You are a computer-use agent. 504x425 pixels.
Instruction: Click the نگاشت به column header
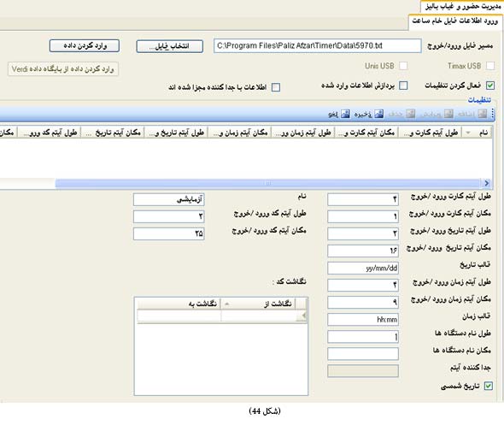point(179,304)
